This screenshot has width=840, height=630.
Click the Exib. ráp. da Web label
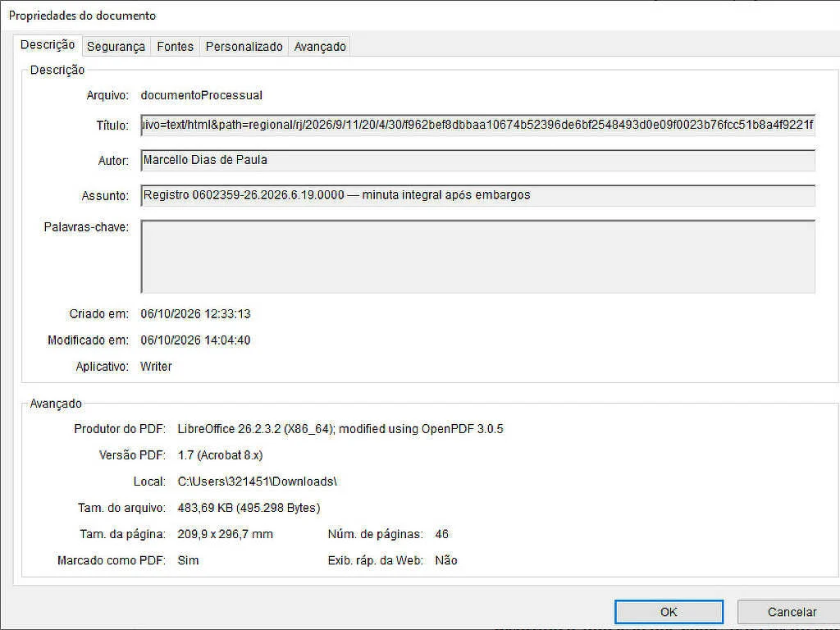(x=376, y=560)
